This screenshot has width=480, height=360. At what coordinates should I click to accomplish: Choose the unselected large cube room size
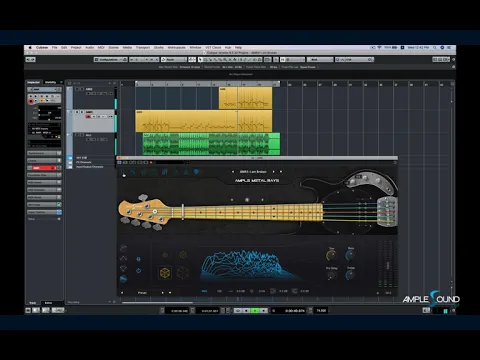183,273
